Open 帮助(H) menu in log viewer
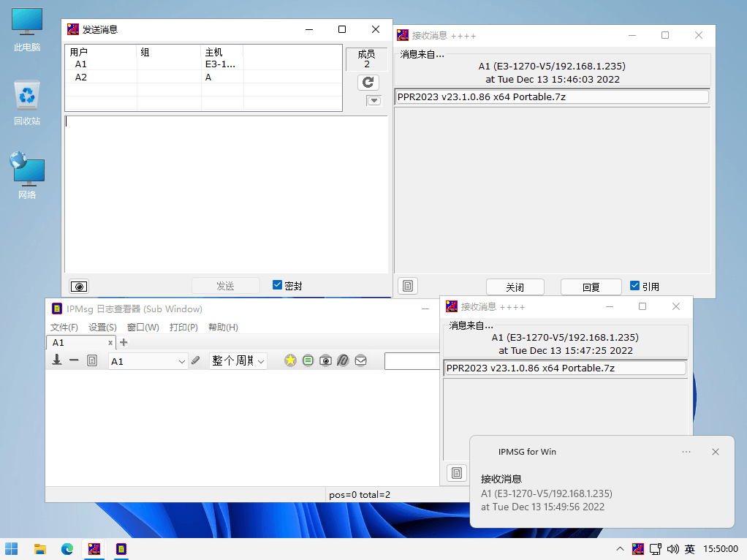The height and width of the screenshot is (560, 747). pos(223,328)
